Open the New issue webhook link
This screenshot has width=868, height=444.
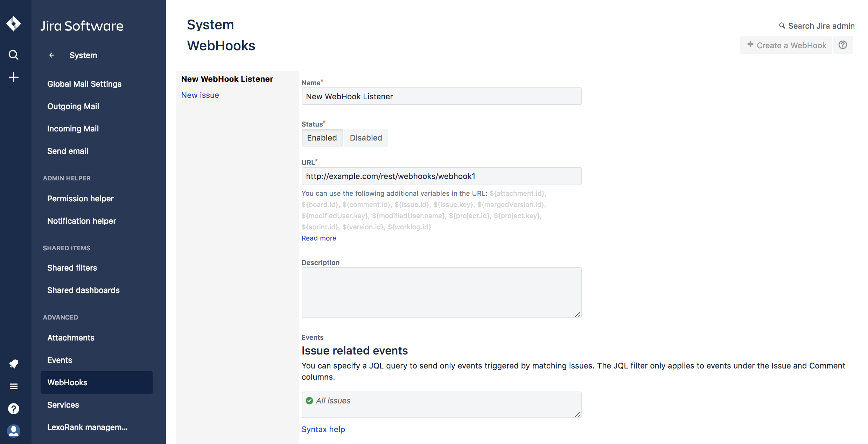(200, 95)
